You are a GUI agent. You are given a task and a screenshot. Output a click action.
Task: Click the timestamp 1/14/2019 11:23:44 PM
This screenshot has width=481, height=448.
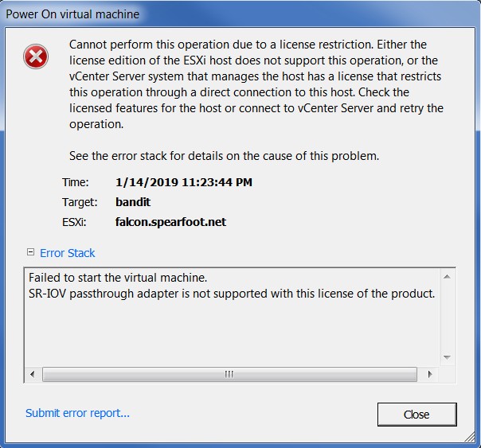point(183,182)
